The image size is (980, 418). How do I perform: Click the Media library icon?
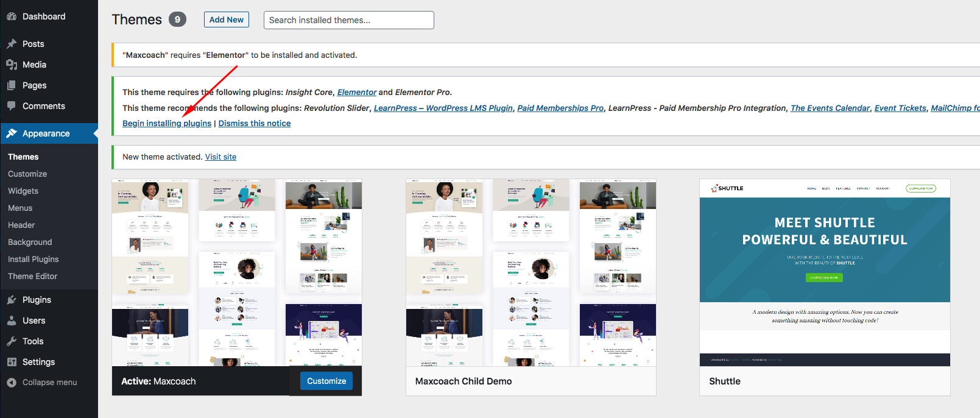tap(12, 65)
